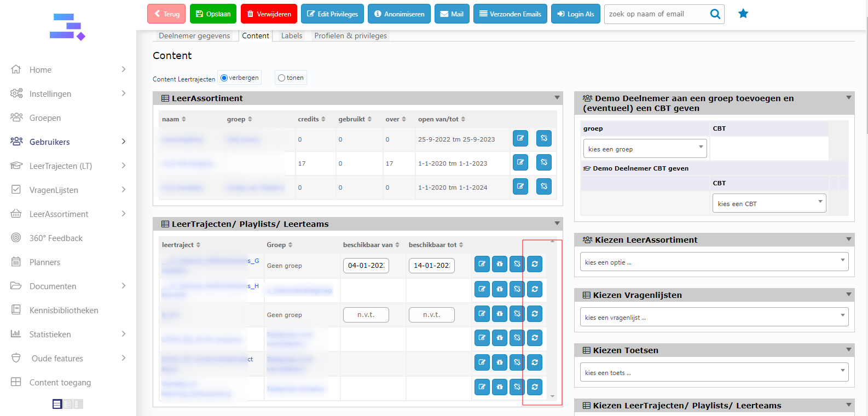Image resolution: width=868 pixels, height=416 pixels.
Task: Click refresh icon in first leertraject row
Action: click(535, 264)
